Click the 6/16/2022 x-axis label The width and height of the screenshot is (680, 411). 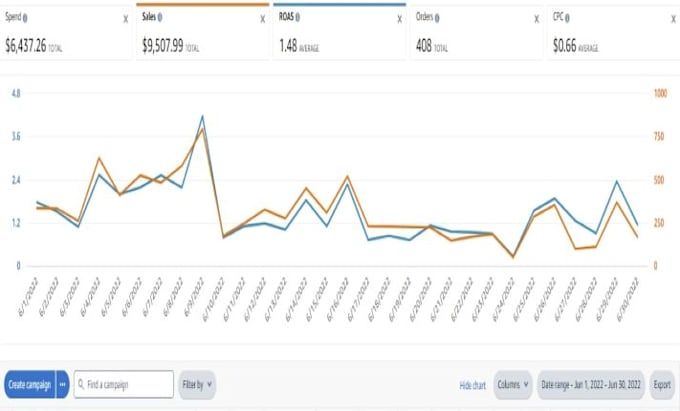[x=338, y=299]
